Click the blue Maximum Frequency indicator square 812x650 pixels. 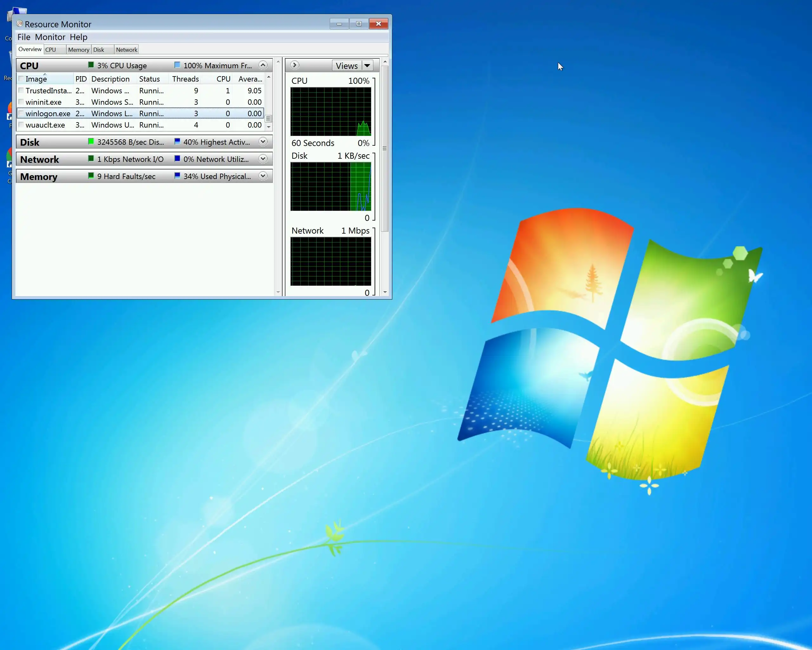(x=177, y=65)
